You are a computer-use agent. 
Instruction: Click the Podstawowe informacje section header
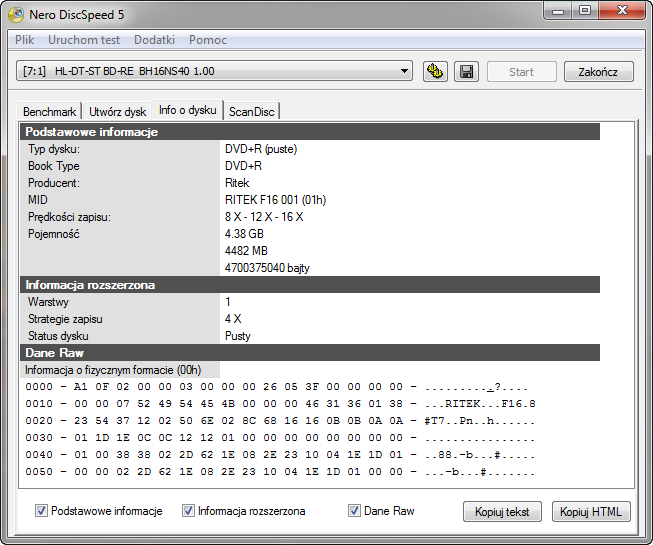click(310, 132)
